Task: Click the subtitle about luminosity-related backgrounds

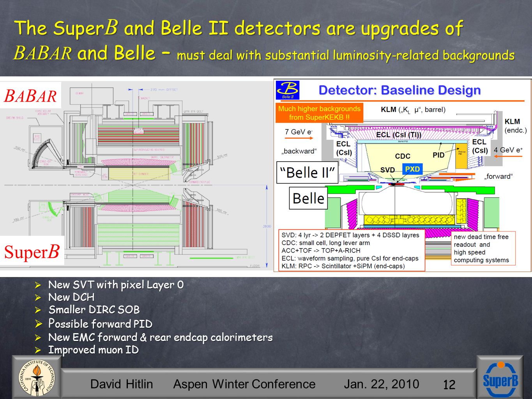Action: pos(345,55)
